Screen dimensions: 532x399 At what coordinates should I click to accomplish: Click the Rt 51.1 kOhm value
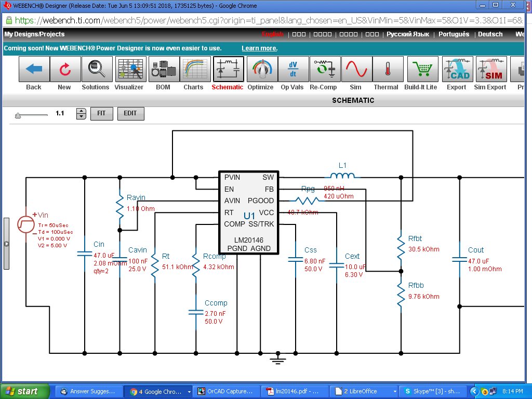pyautogui.click(x=178, y=267)
